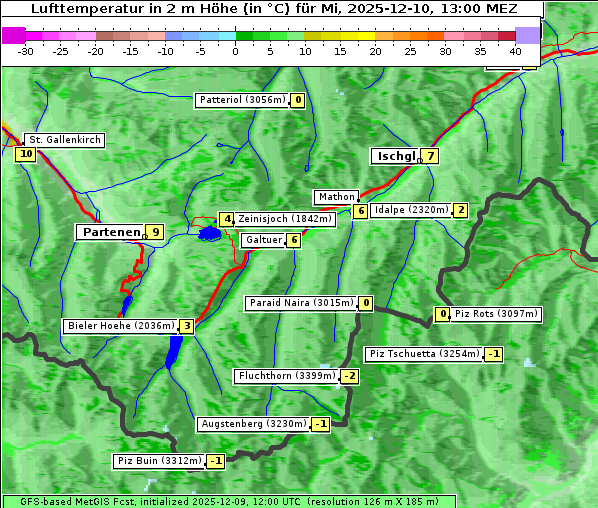Click Paraid Naira temperature value 0
This screenshot has height=508, width=598.
tap(366, 304)
